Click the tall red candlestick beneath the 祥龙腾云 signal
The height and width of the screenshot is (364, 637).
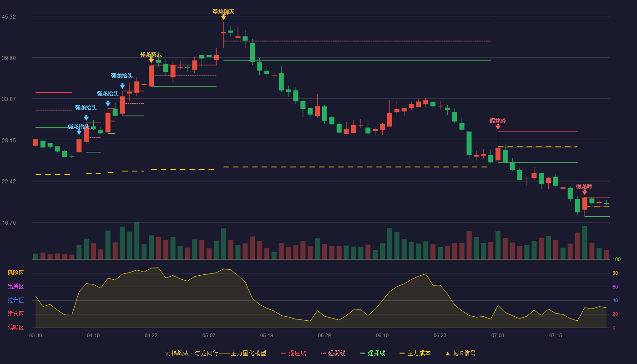(x=151, y=76)
